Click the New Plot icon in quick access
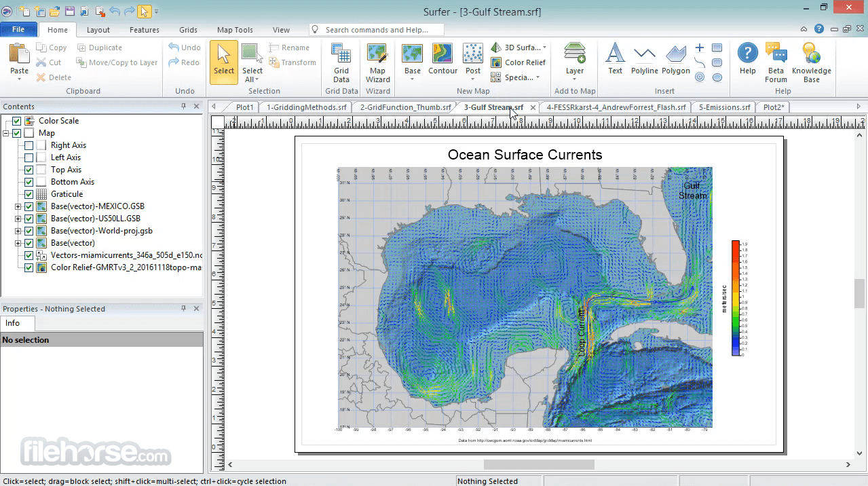 24,12
